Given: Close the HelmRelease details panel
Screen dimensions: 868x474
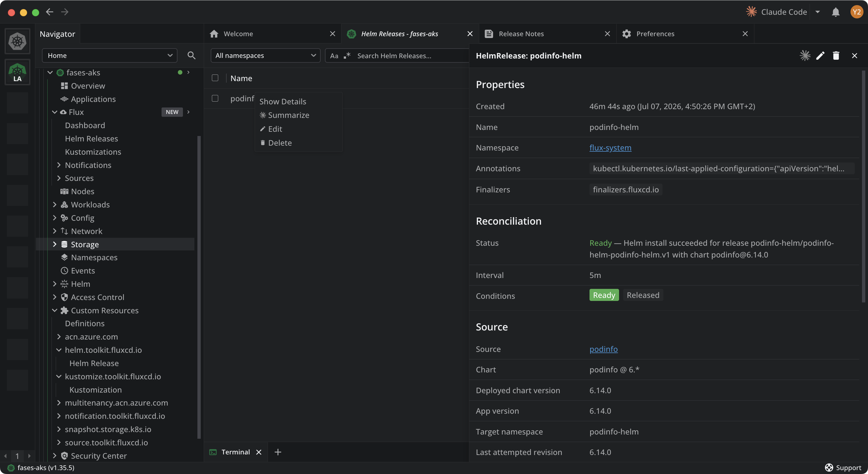Looking at the screenshot, I should point(854,55).
